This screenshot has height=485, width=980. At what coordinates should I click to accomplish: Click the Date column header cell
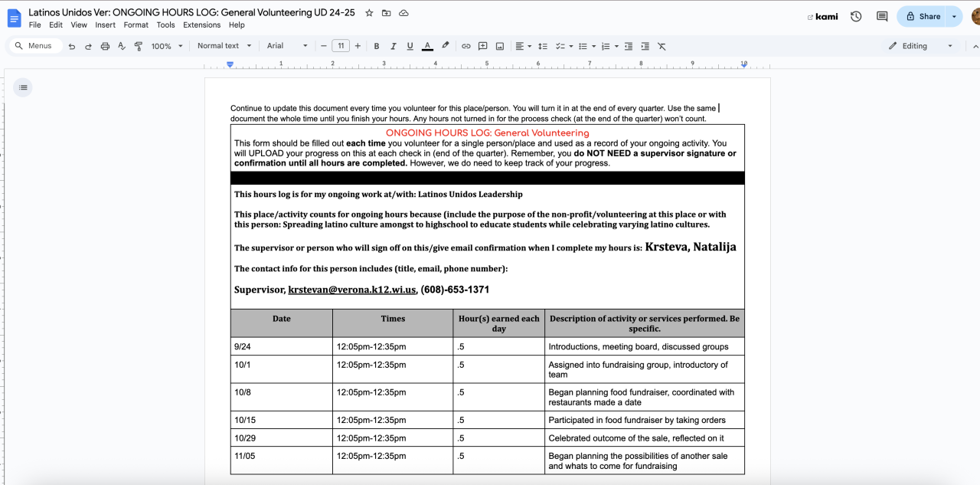click(x=282, y=323)
